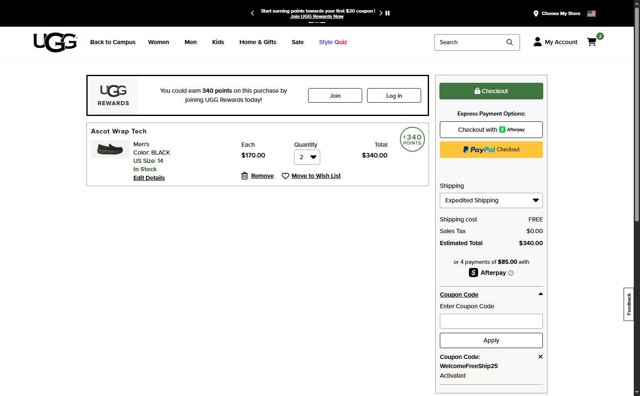Collapse the Coupon Code section
The height and width of the screenshot is (396, 640).
(x=540, y=294)
